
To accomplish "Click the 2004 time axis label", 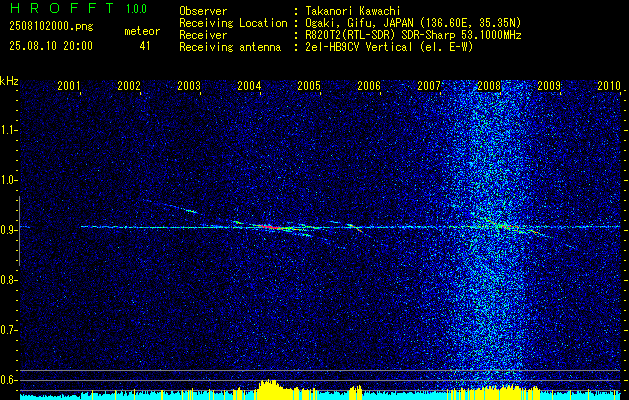I will [249, 85].
